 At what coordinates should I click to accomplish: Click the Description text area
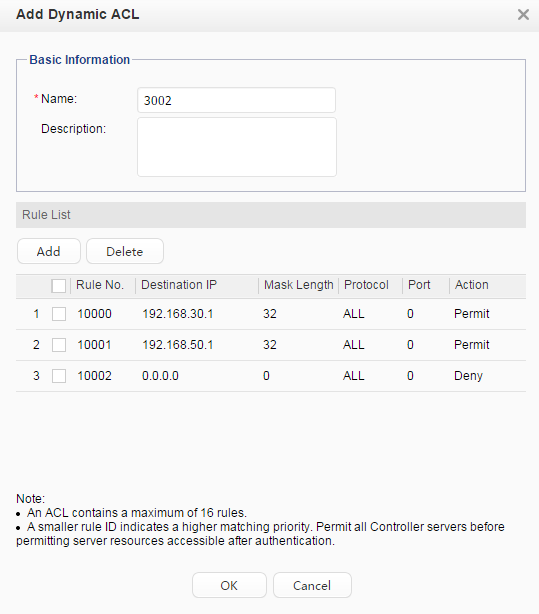237,147
